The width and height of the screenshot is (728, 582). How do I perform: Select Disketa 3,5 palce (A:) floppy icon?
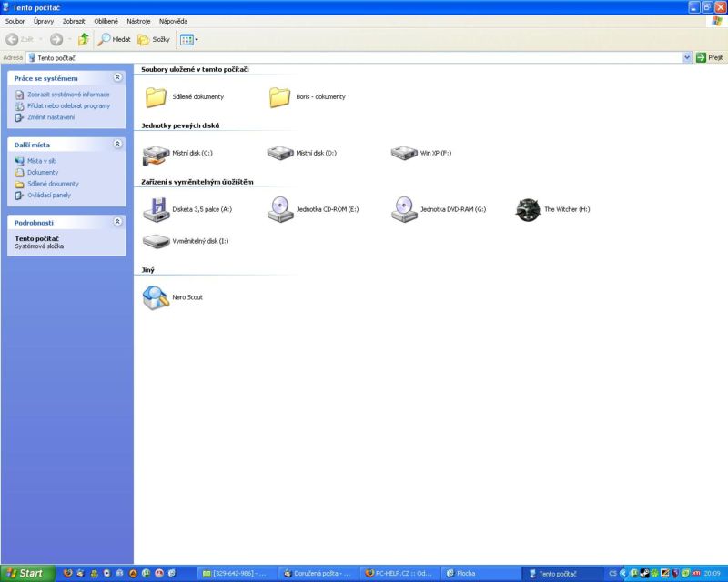(x=156, y=209)
